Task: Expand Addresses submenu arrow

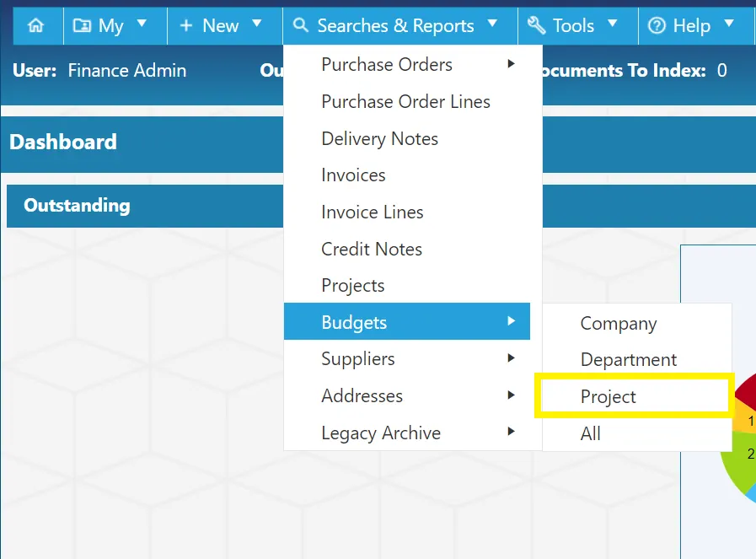Action: click(x=511, y=395)
